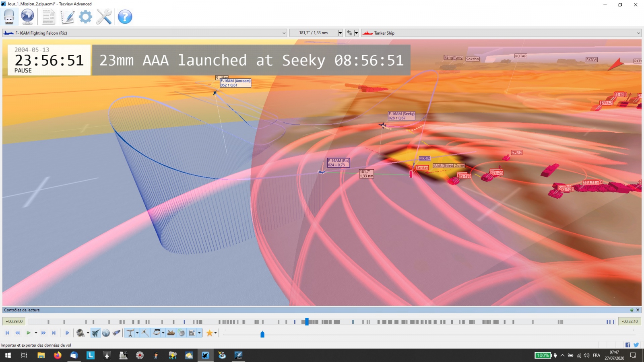Screen dimensions: 644x362
Task: Click the Twitter icon in status bar
Action: pyautogui.click(x=636, y=345)
